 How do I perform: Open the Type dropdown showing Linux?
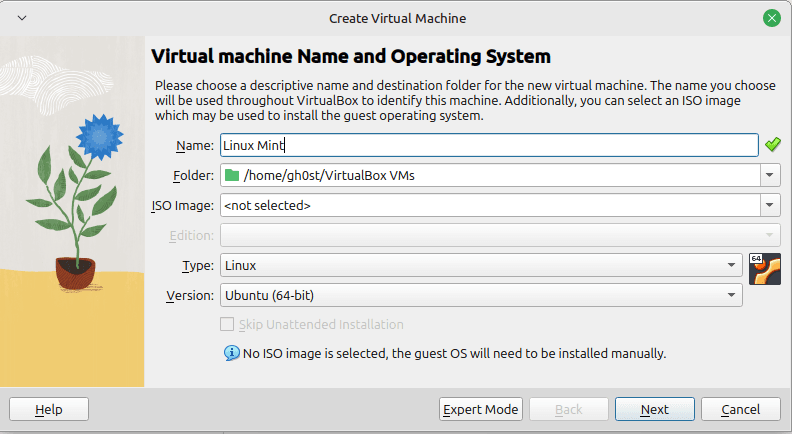pos(481,265)
